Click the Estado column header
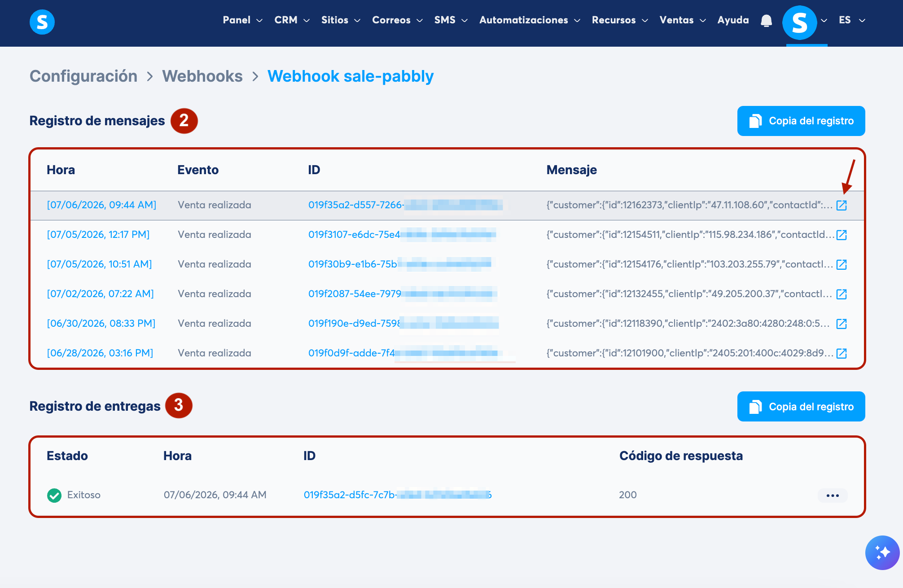The height and width of the screenshot is (588, 903). pos(67,456)
